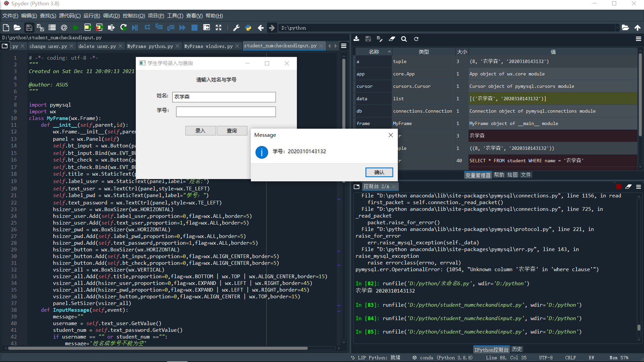Open Preferences with the wrench icon
Image resolution: width=644 pixels, height=362 pixels.
click(236, 28)
